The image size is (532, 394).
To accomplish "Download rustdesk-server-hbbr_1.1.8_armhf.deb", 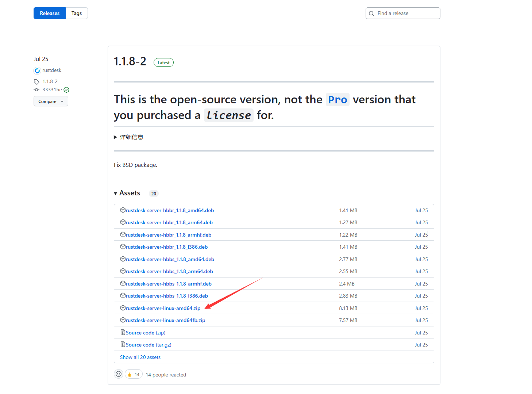I will (169, 235).
